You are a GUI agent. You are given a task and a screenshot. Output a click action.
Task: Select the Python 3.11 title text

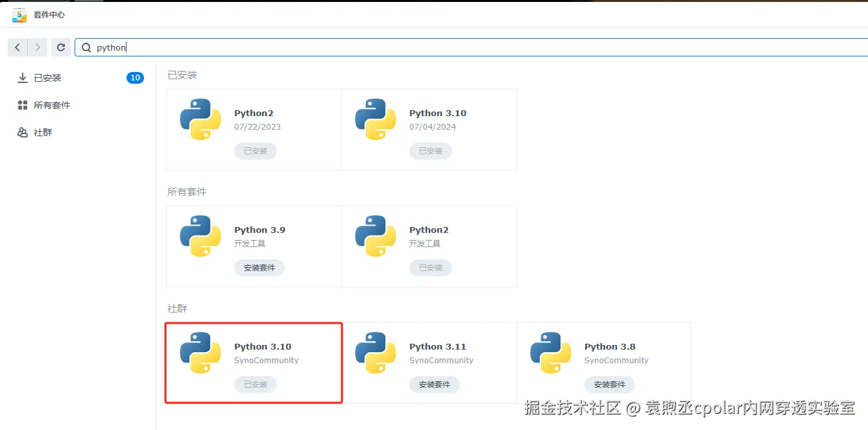click(x=438, y=347)
